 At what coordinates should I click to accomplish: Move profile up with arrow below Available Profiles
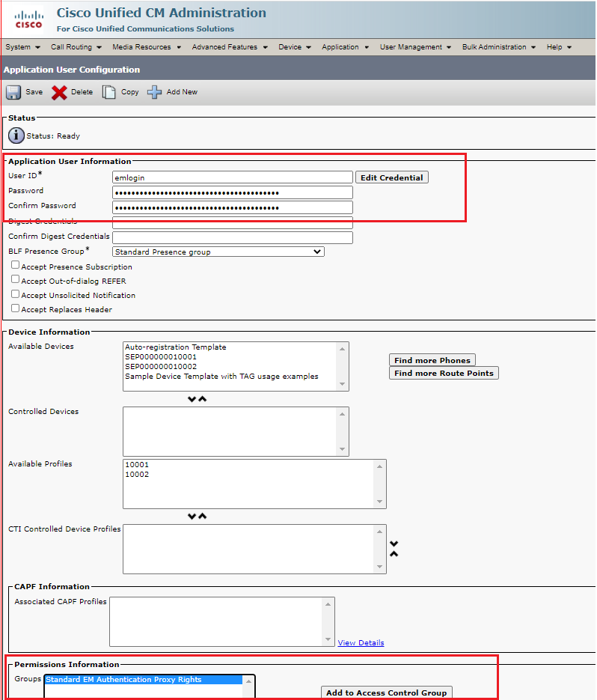(203, 516)
